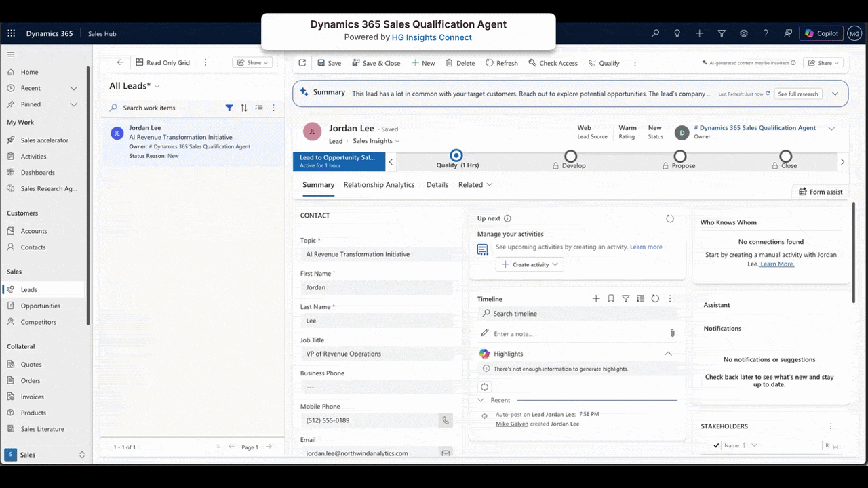The width and height of the screenshot is (868, 488).
Task: Open the Sales Insights form selector
Action: pos(376,141)
